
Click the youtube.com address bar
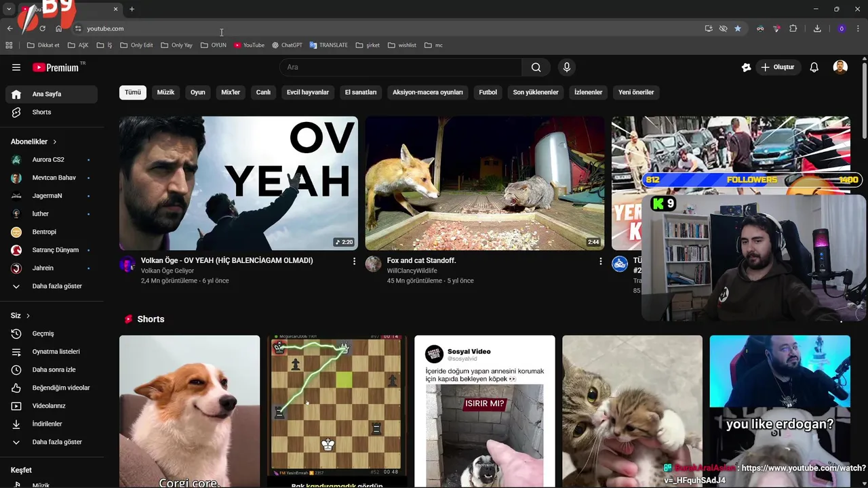pos(387,28)
